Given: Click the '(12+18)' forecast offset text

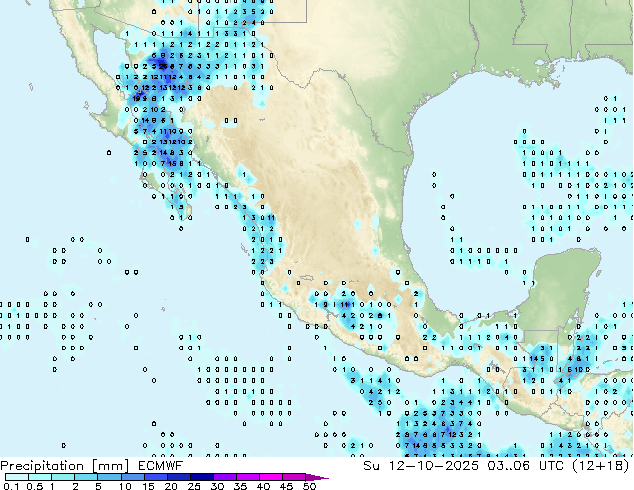Looking at the screenshot, I should coord(601,466).
